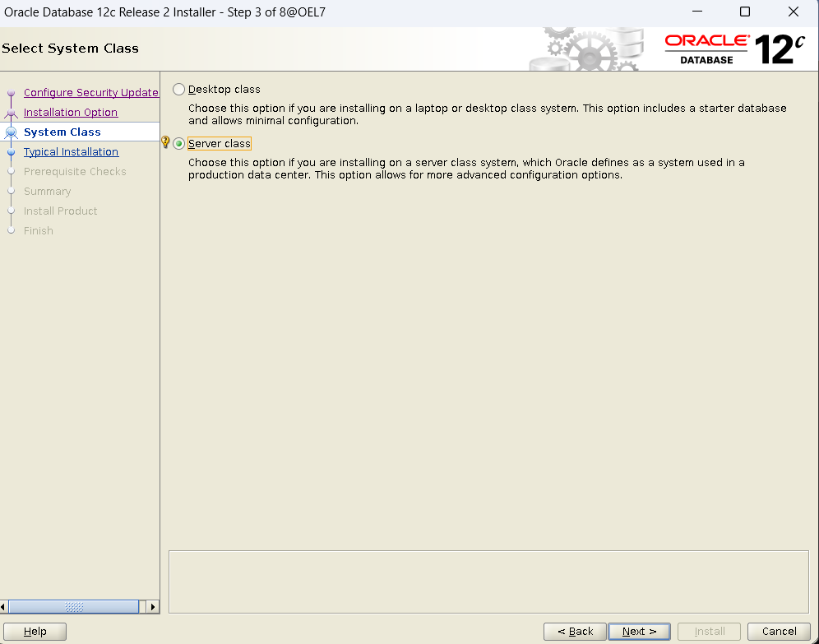Click the Finish step text

tap(38, 231)
